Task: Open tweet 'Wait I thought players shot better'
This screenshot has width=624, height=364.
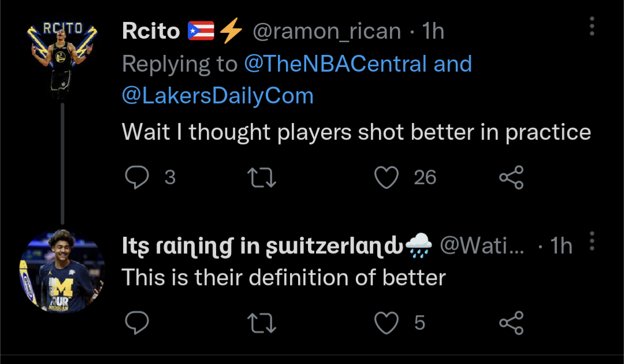Action: (x=356, y=133)
